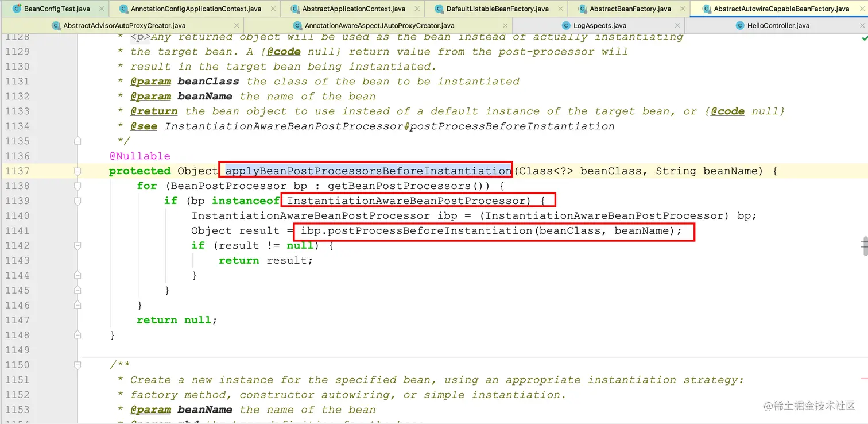The height and width of the screenshot is (424, 868).
Task: Click the fold end marker at line 1146
Action: click(77, 305)
